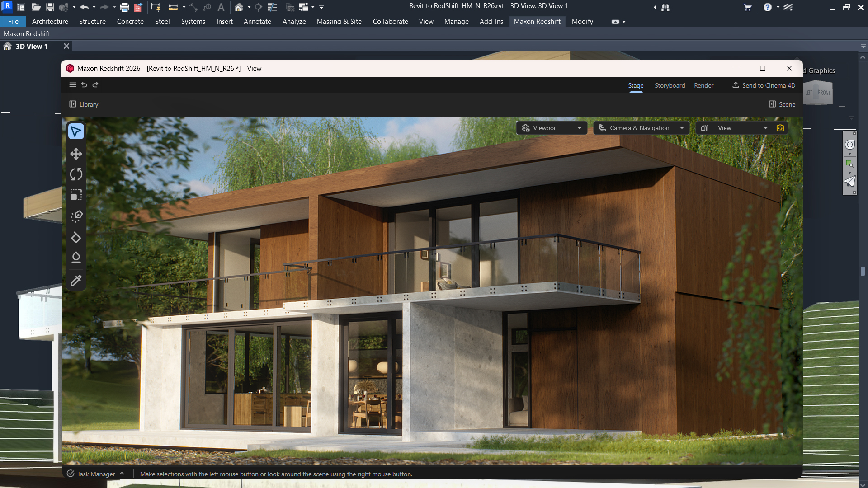Click the Text 'A' icon in Quick Access
This screenshot has width=868, height=488.
[221, 7]
